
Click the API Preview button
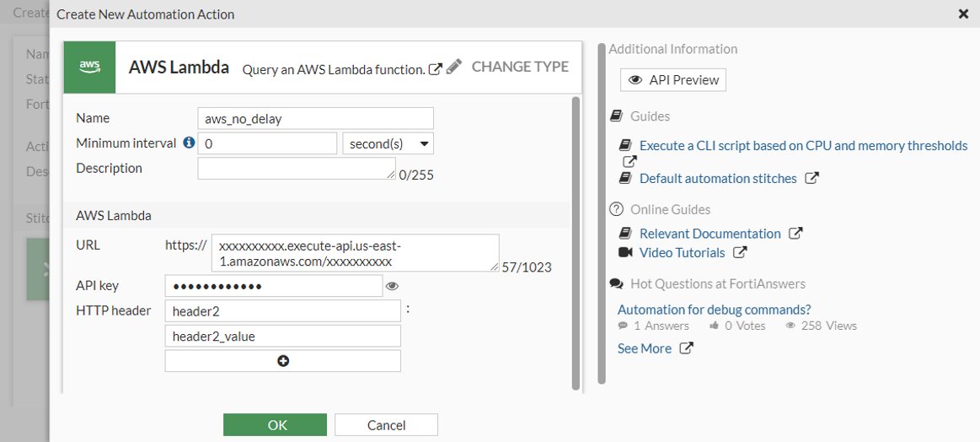(x=673, y=80)
